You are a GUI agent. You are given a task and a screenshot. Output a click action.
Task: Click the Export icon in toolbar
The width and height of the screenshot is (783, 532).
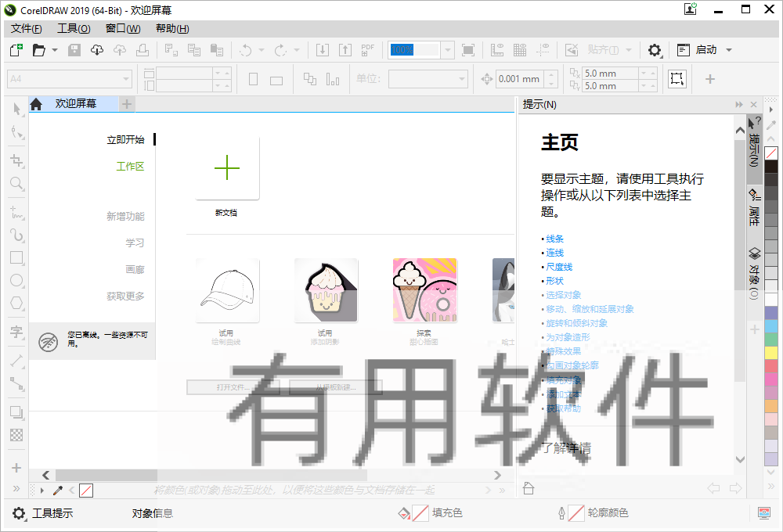coord(345,50)
